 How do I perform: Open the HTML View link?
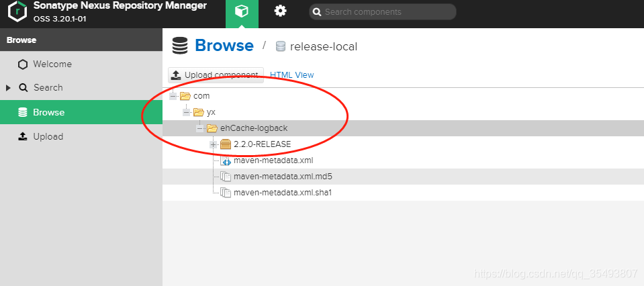click(291, 75)
